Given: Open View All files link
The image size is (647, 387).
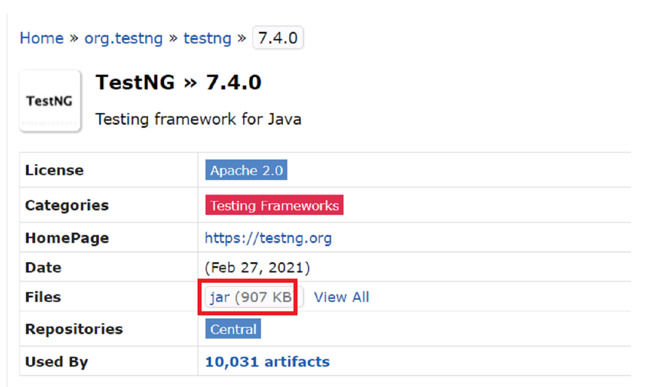Looking at the screenshot, I should 342,297.
